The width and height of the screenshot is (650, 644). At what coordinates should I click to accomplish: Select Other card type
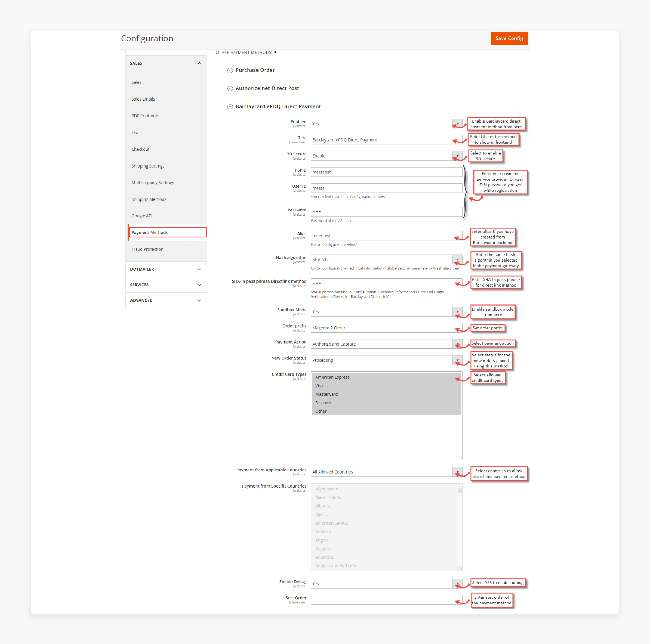386,411
